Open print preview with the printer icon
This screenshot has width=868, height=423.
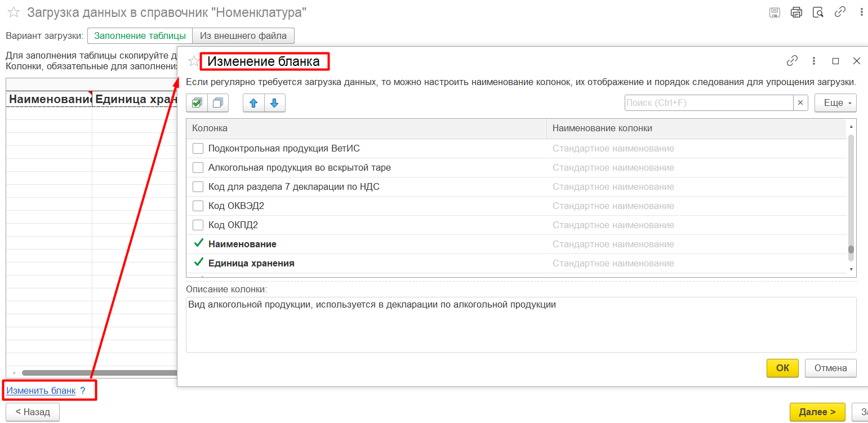796,11
